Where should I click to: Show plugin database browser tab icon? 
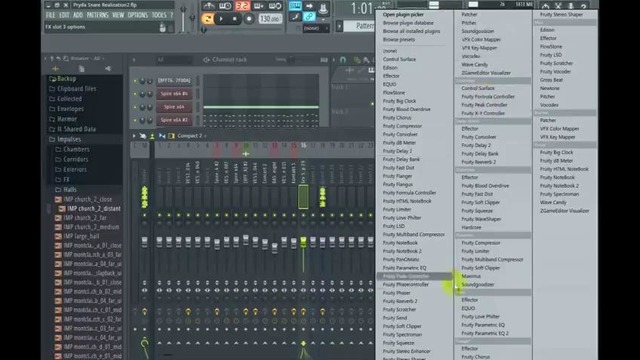[x=108, y=69]
